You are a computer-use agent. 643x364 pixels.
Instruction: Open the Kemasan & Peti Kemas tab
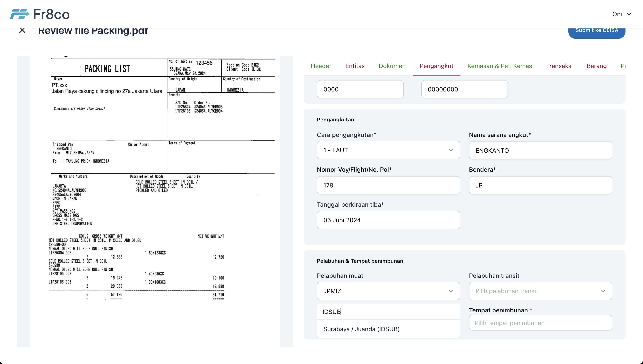tap(499, 66)
